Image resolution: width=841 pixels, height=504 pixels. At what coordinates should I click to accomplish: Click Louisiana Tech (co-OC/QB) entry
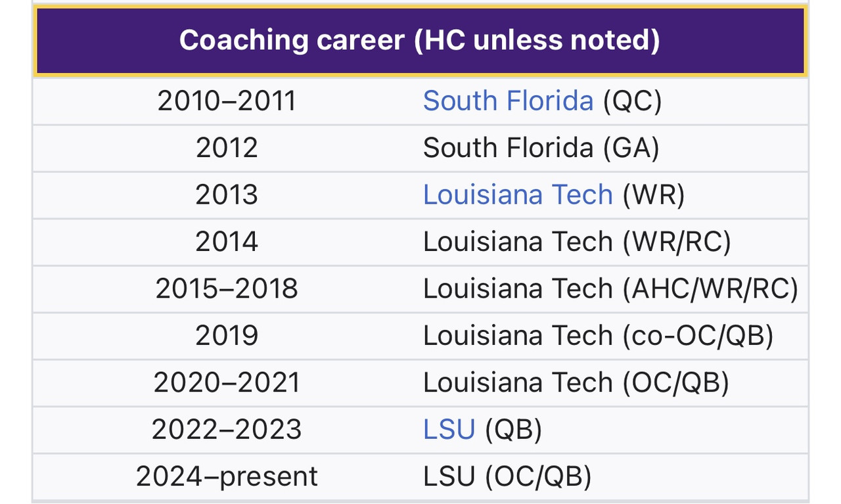pyautogui.click(x=598, y=336)
